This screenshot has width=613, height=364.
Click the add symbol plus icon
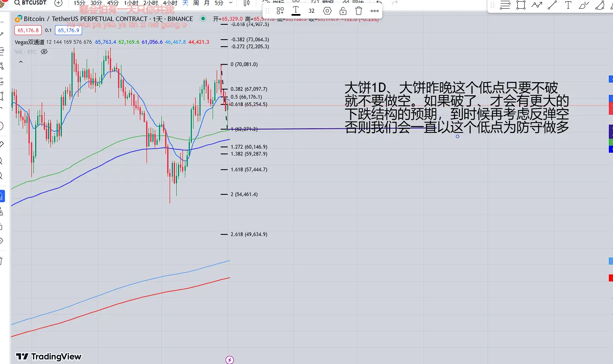click(59, 3)
